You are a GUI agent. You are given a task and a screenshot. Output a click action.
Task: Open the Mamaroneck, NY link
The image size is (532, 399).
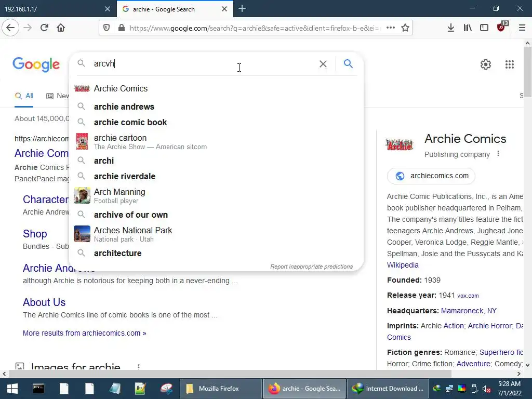click(469, 311)
